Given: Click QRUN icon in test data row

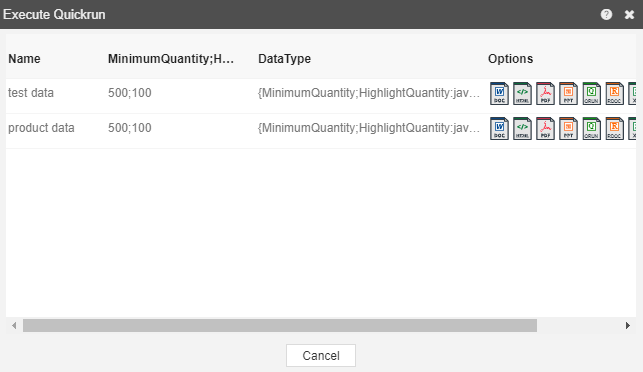Looking at the screenshot, I should pos(591,94).
